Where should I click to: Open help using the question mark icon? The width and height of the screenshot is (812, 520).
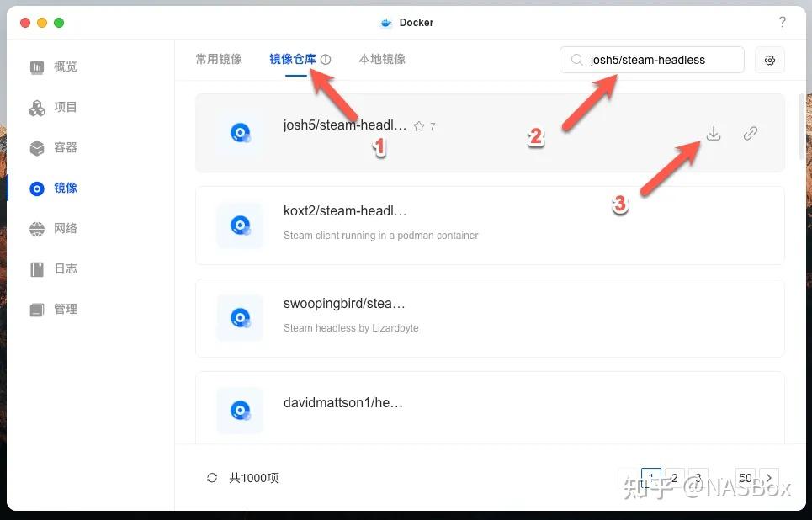pyautogui.click(x=782, y=23)
